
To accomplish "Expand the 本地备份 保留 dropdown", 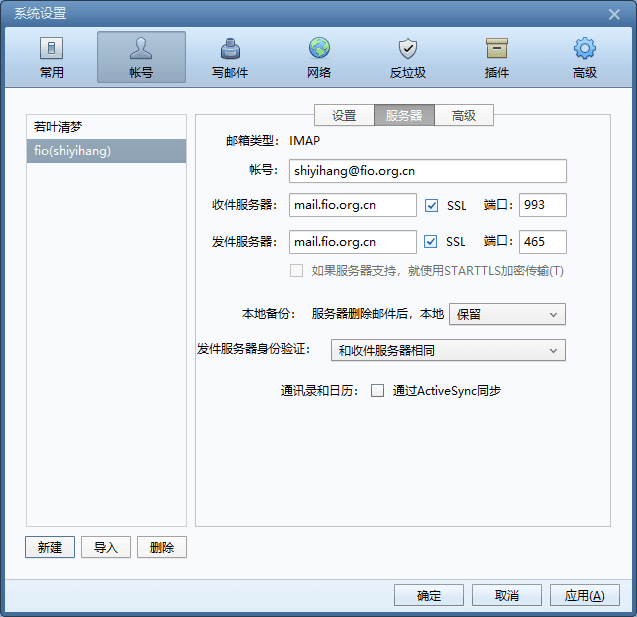I will (x=507, y=314).
